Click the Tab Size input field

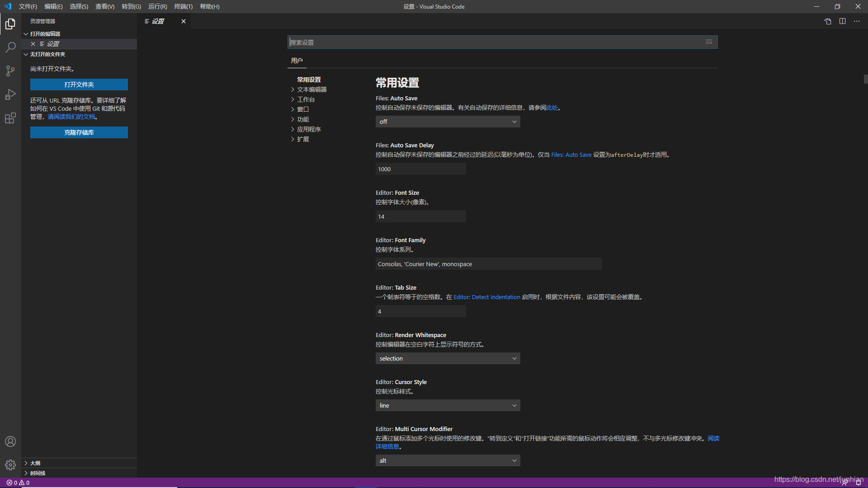tap(420, 311)
